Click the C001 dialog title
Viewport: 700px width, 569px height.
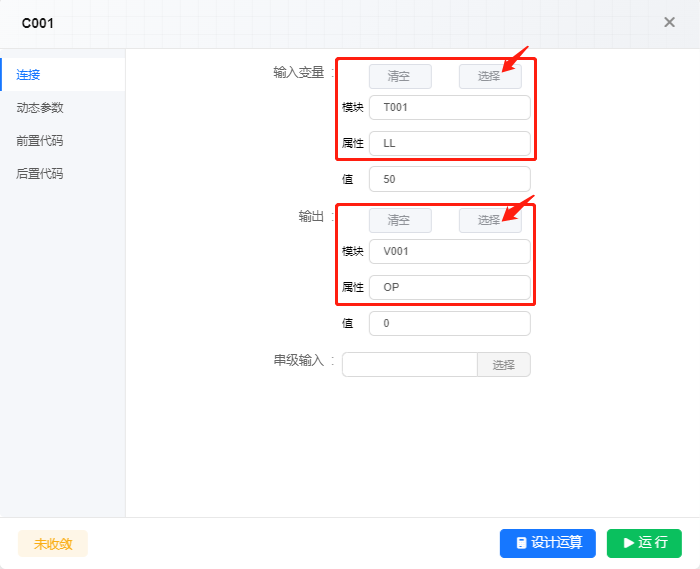click(x=38, y=23)
